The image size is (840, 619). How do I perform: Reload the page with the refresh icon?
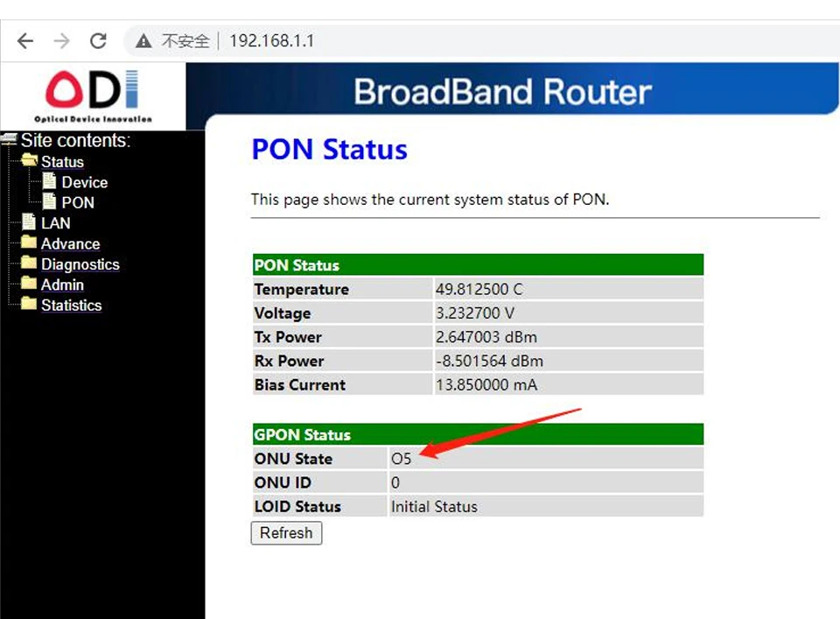[98, 41]
